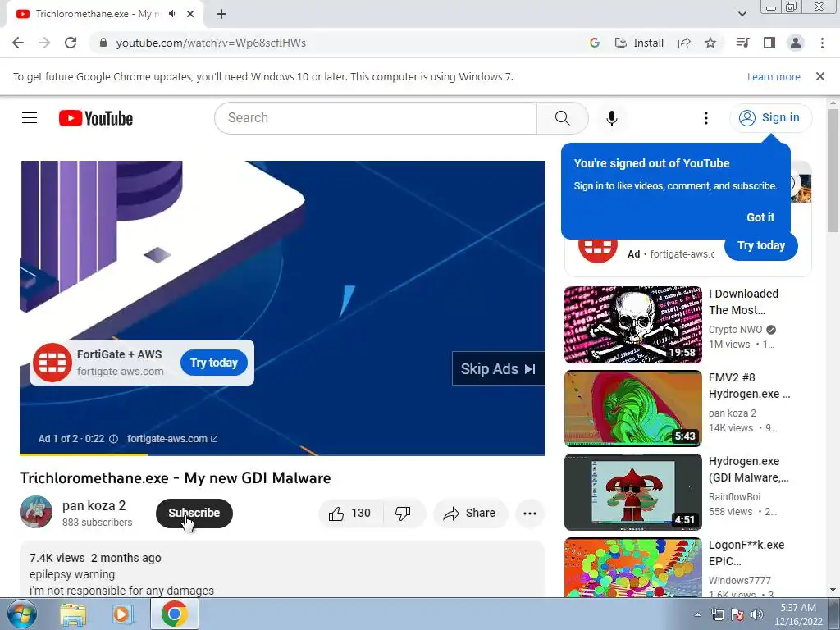Click Try today on the video ad overlay

click(214, 363)
